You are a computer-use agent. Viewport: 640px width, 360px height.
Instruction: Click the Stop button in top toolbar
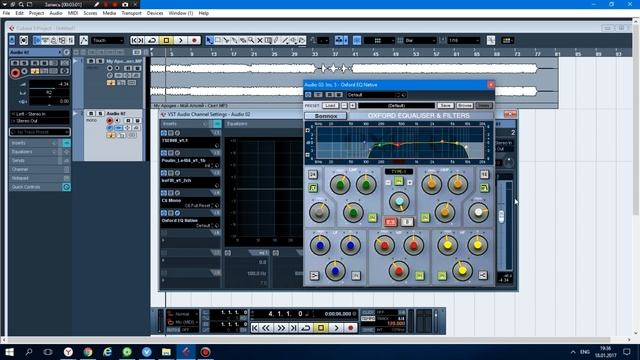(166, 40)
